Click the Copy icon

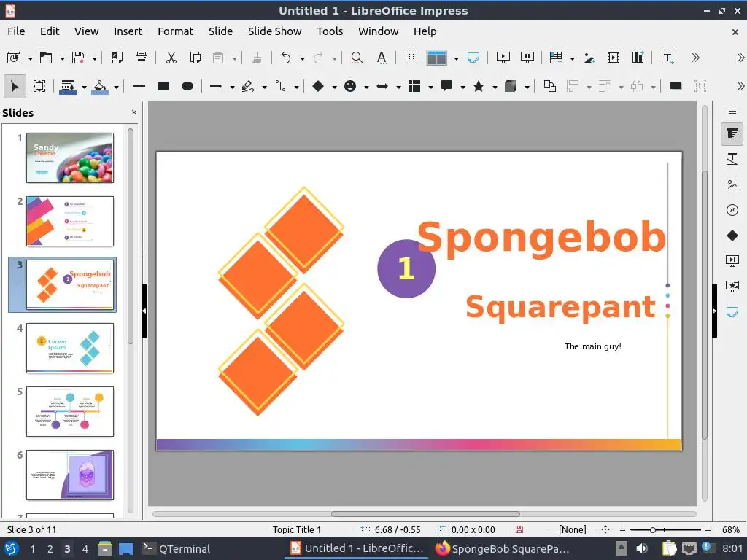(x=196, y=58)
